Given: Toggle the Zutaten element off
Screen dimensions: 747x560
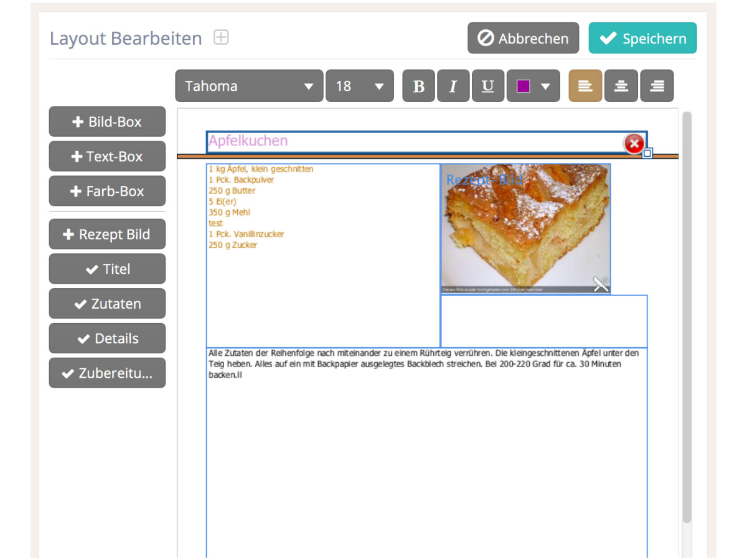Looking at the screenshot, I should (x=107, y=304).
